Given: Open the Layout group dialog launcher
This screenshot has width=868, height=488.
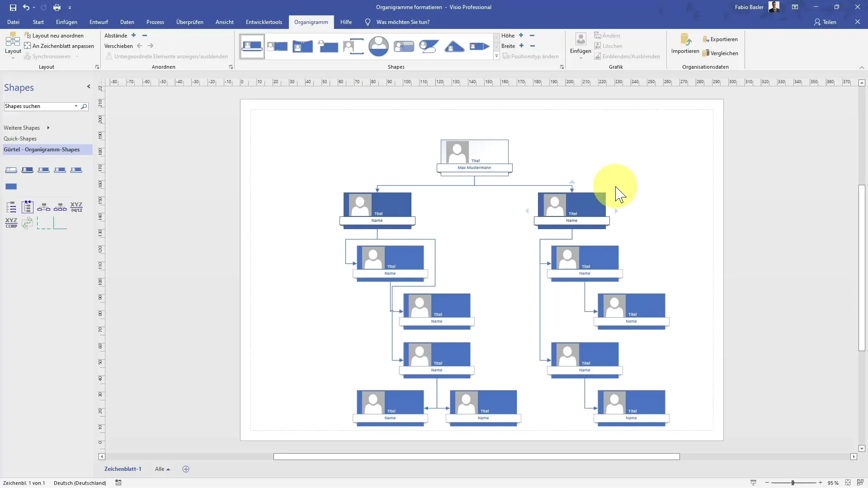Looking at the screenshot, I should pos(97,67).
